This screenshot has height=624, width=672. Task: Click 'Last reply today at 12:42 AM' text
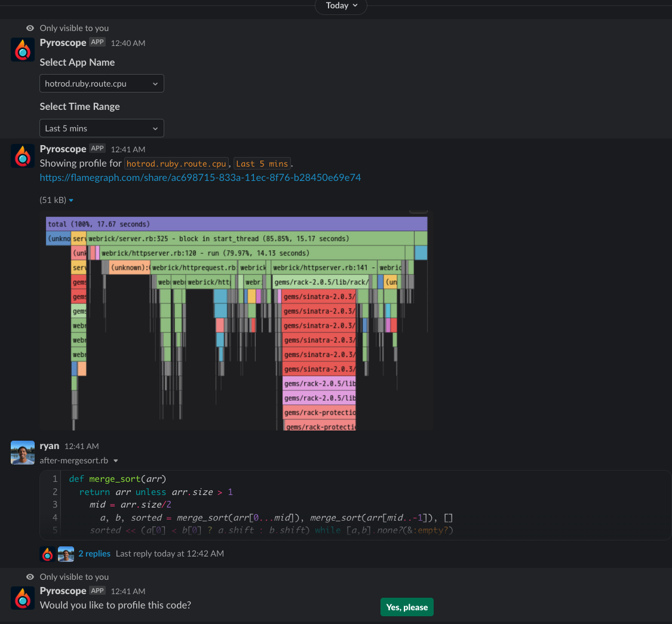point(170,554)
